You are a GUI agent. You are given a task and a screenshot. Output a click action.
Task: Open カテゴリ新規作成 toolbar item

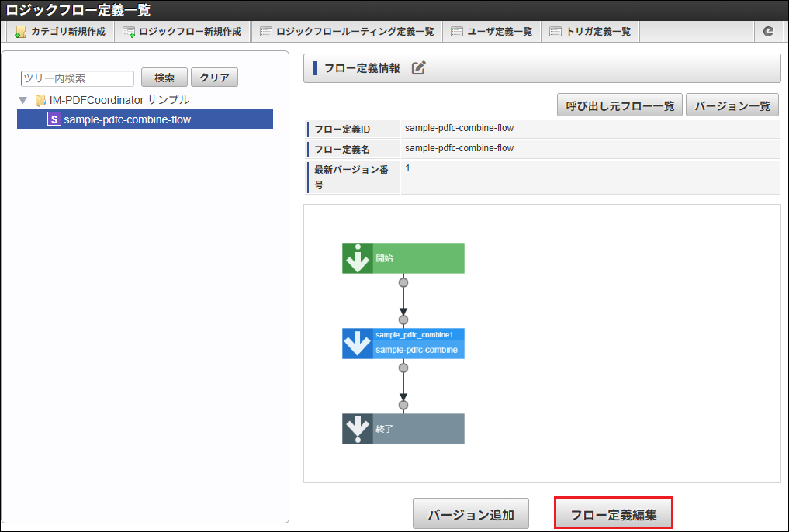[61, 32]
